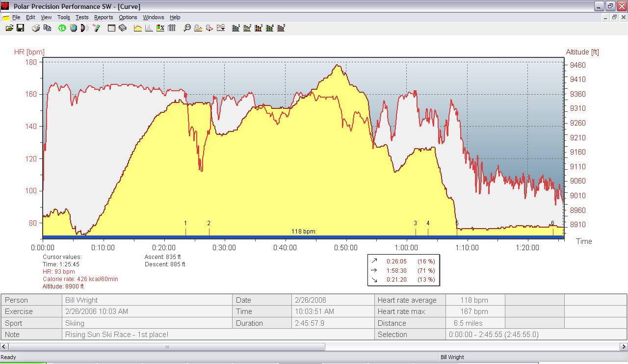Click the Sport value Skiing
Viewport: 628px width, 364px height.
[75, 323]
